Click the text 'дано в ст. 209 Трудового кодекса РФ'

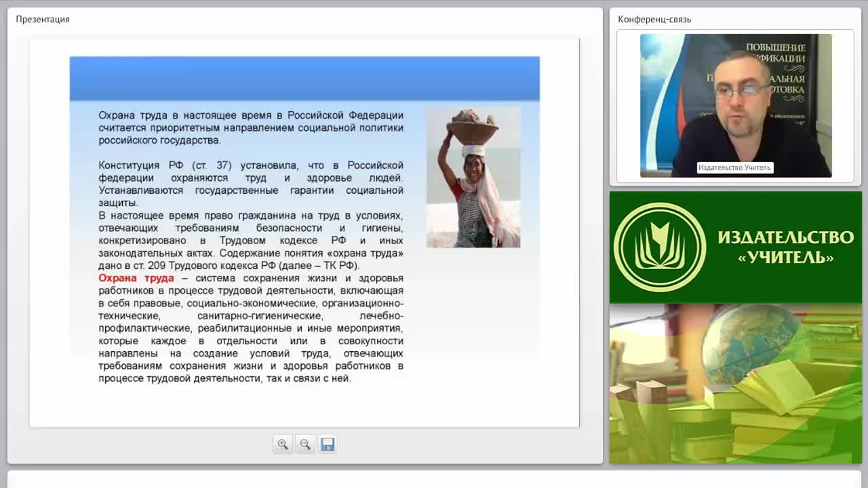pos(186,266)
